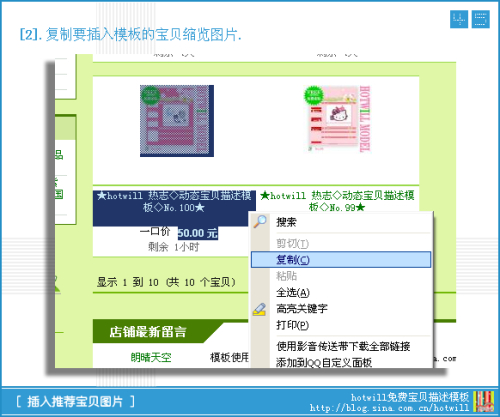The image size is (500, 417).
Task: Click the selected No.100 template thumbnail
Action: 177,121
